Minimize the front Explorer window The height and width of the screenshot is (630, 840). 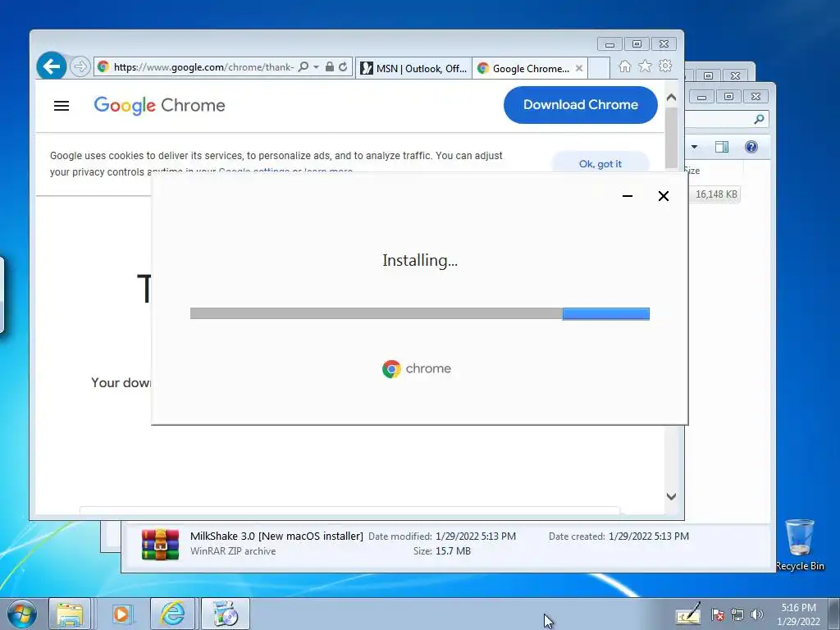(702, 97)
